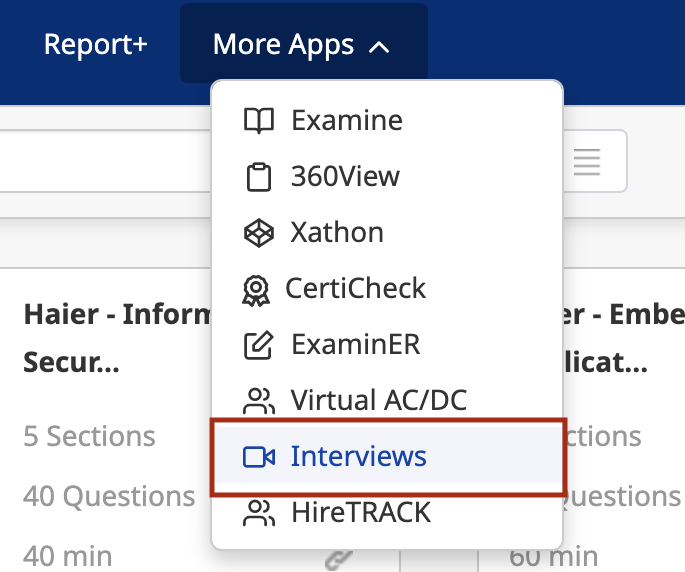Image resolution: width=685 pixels, height=572 pixels.
Task: Open Virtual AC/DC from the menu
Action: [x=387, y=400]
